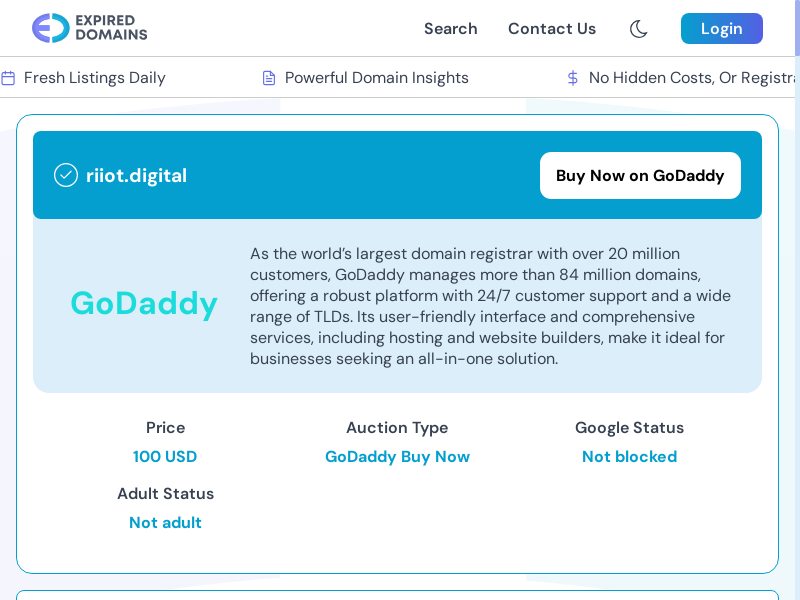This screenshot has width=800, height=600.
Task: Click the checkmark circle icon next to riiot.digital
Action: coord(66,175)
